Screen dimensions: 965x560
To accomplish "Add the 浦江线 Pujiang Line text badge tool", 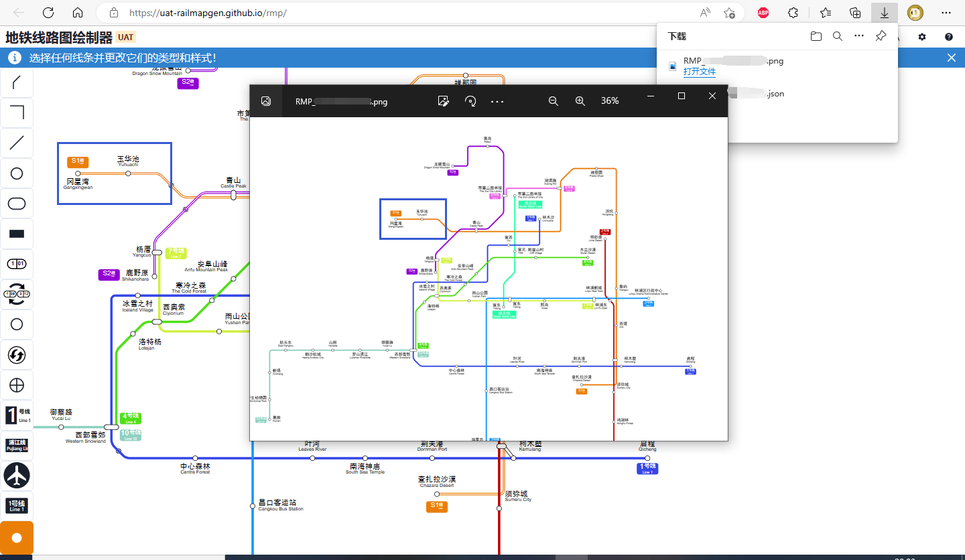I will click(x=17, y=445).
